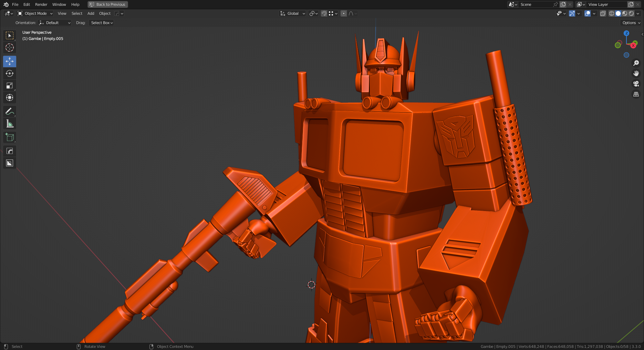Screen dimensions: 644x350
Task: Open the viewport View menu
Action: pyautogui.click(x=62, y=13)
